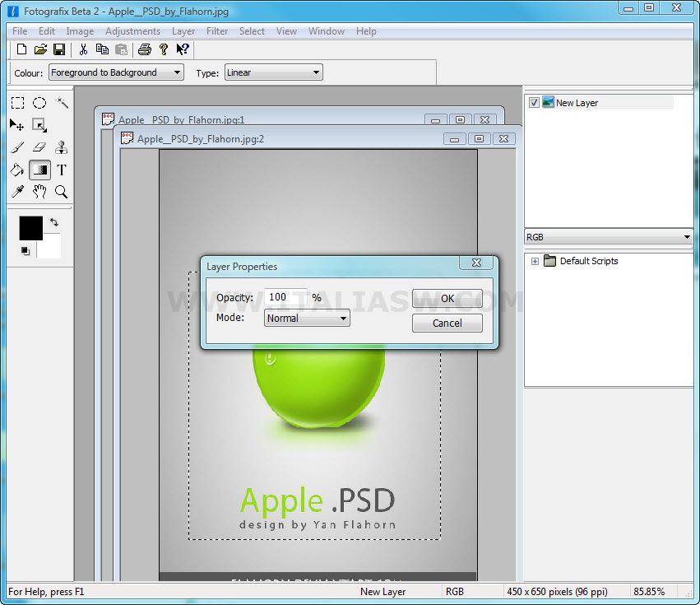This screenshot has width=700, height=605.
Task: Open the Layer menu
Action: 183,31
